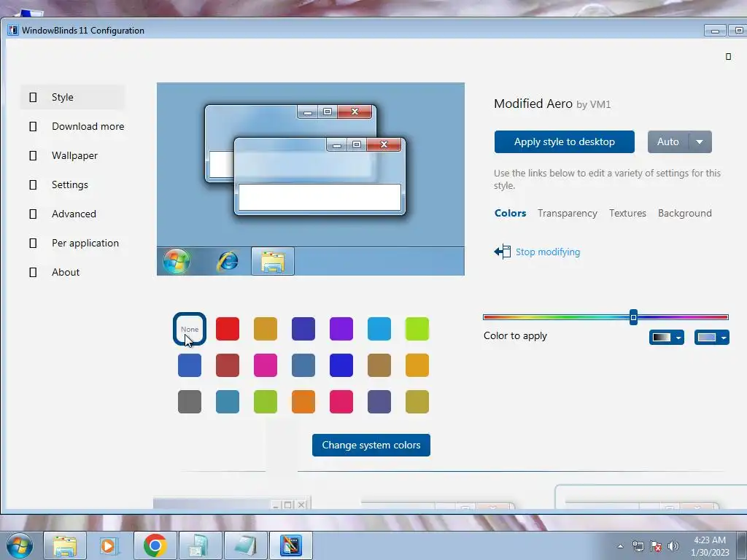Select the teal blue swatch
Viewport: 747px width, 560px height.
tap(228, 402)
